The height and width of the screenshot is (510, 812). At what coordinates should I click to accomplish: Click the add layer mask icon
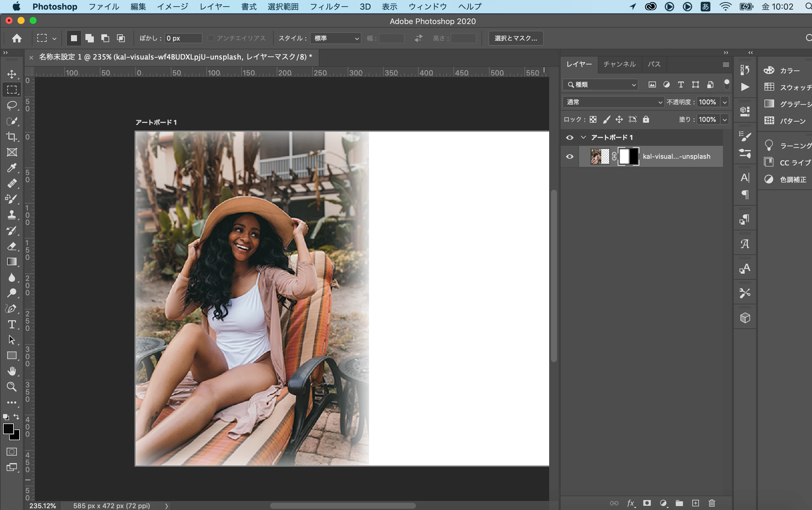pos(647,503)
